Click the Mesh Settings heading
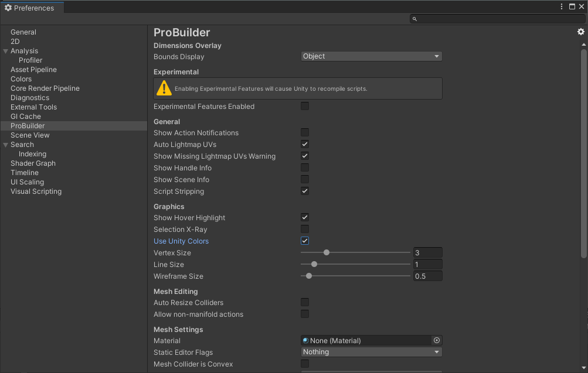Image resolution: width=588 pixels, height=373 pixels. [178, 330]
